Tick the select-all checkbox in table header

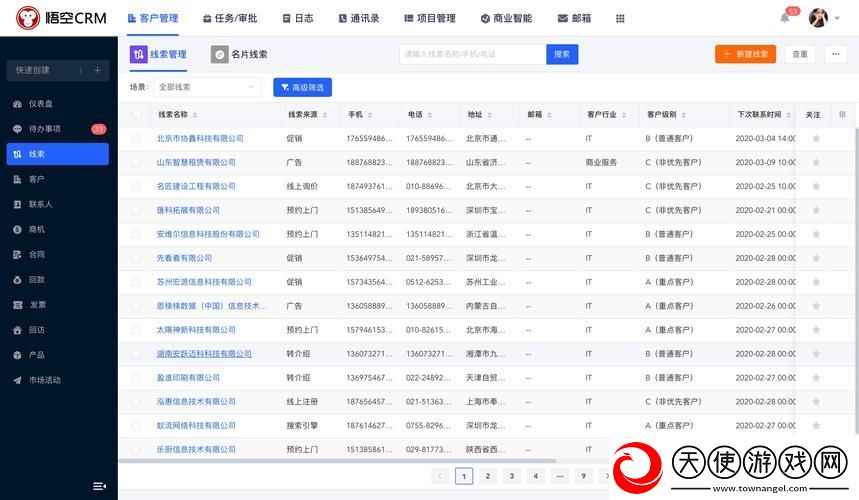pyautogui.click(x=136, y=114)
